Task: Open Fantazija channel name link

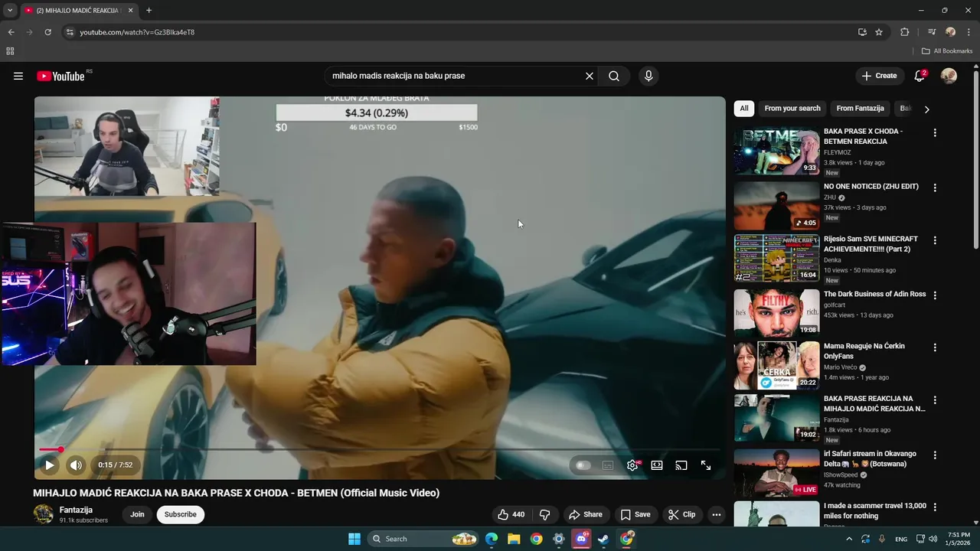Action: tap(76, 510)
